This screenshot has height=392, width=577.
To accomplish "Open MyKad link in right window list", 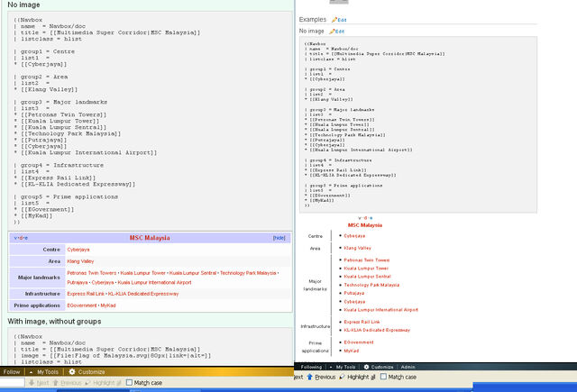I will pos(351,351).
